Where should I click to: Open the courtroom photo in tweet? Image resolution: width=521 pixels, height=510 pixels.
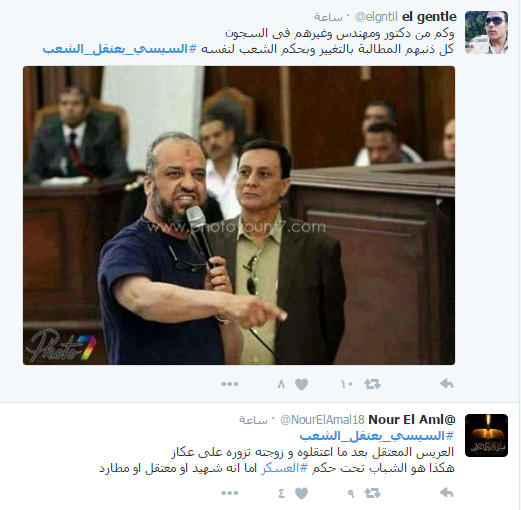pos(239,215)
